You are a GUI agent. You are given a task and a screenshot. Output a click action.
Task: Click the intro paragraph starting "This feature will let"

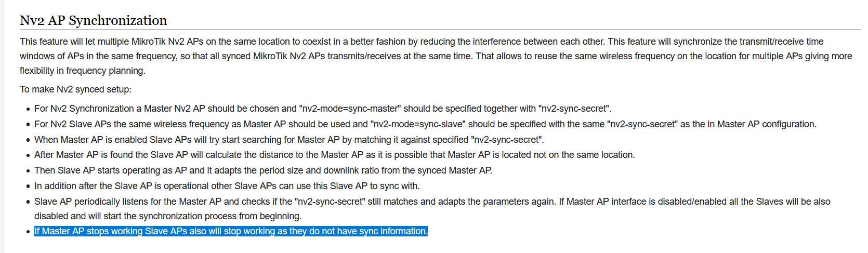(436, 56)
